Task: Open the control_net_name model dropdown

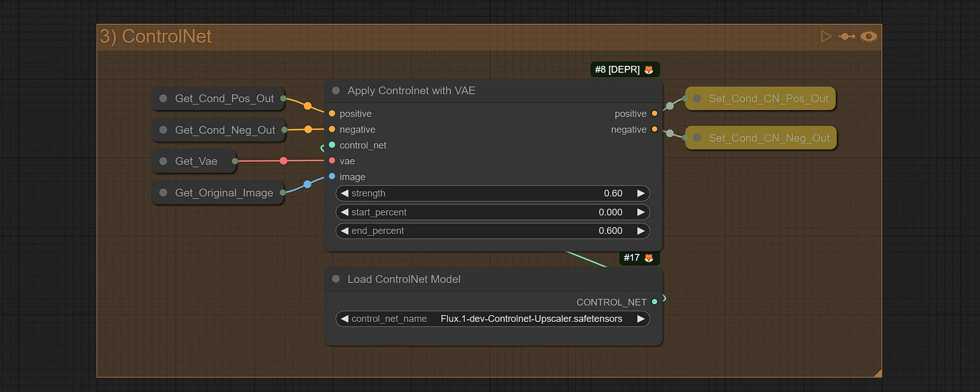Action: 493,319
